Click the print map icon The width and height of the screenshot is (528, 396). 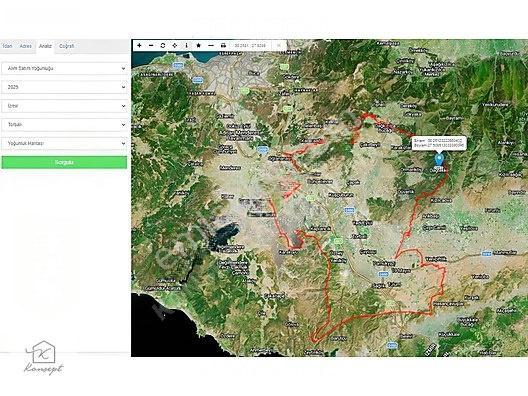(x=223, y=45)
